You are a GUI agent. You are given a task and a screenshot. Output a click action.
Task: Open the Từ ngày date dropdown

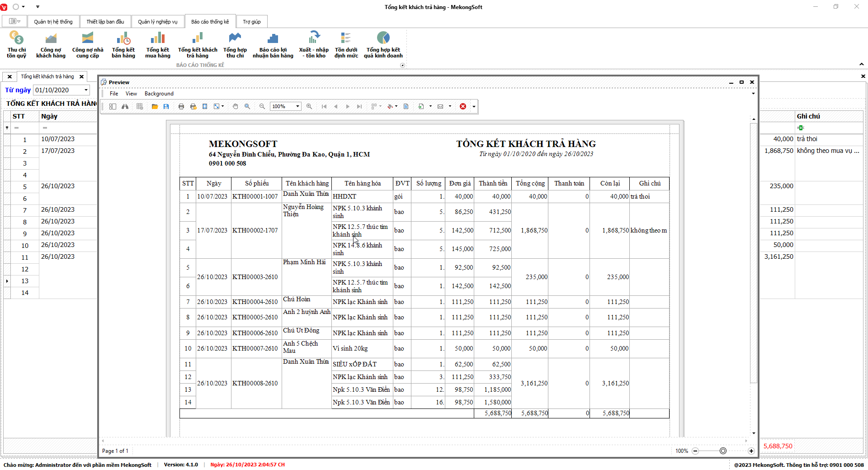pyautogui.click(x=86, y=90)
